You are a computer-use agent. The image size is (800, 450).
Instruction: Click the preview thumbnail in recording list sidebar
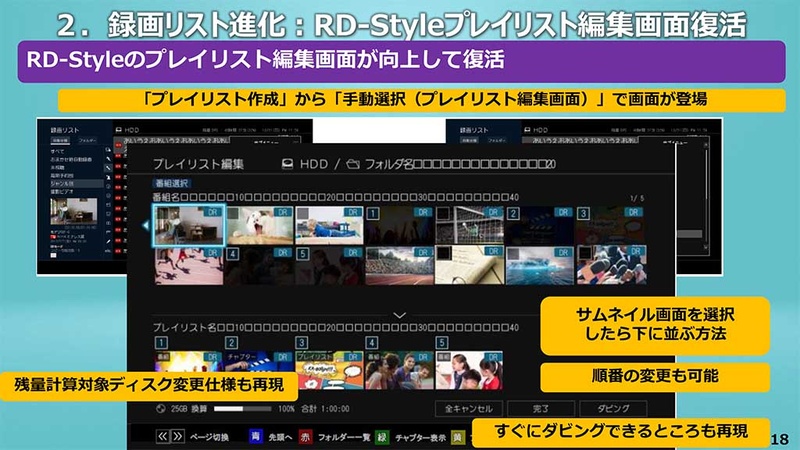point(73,211)
